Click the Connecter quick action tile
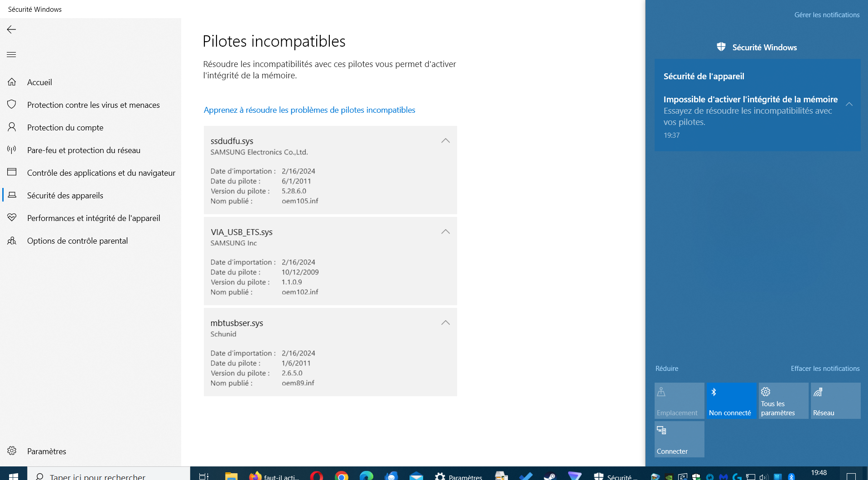868x480 pixels. [x=680, y=439]
